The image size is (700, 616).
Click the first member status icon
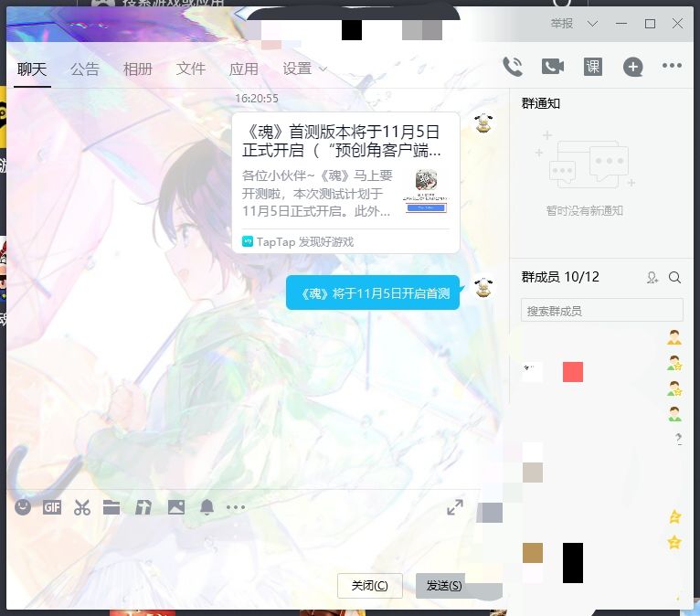click(x=674, y=337)
